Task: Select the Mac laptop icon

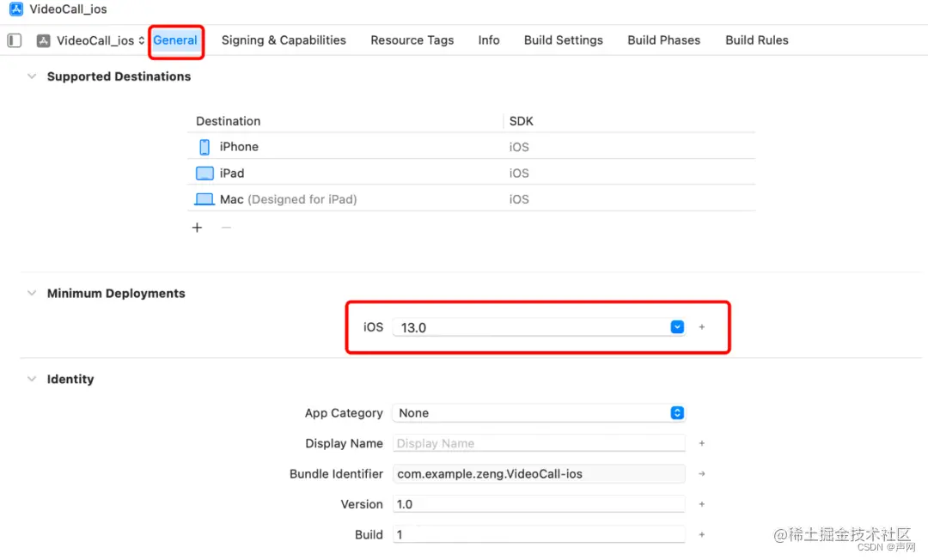Action: (x=205, y=199)
